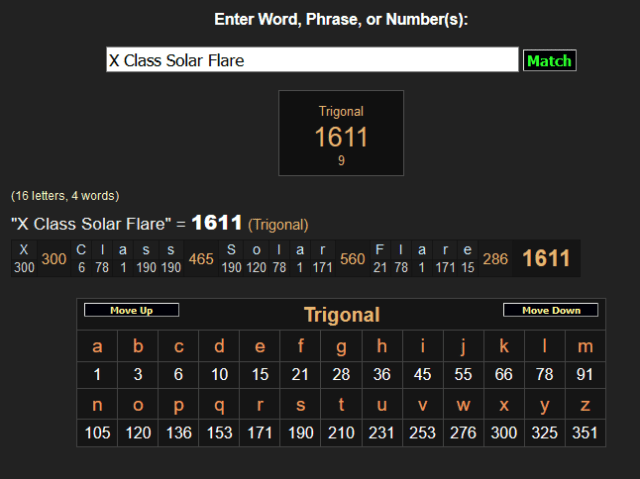Select letter 'a' in the cipher table
Image resolution: width=640 pixels, height=479 pixels.
(97, 348)
